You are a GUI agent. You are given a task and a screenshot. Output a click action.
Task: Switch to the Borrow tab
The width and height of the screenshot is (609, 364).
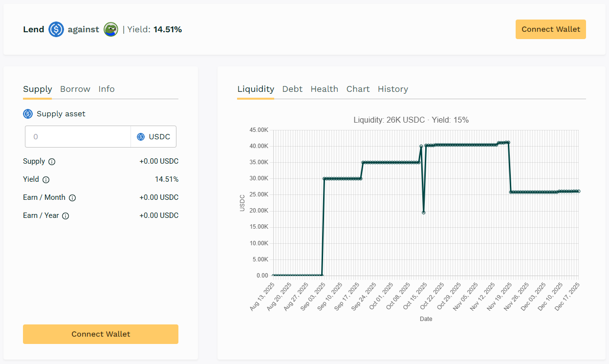(75, 89)
